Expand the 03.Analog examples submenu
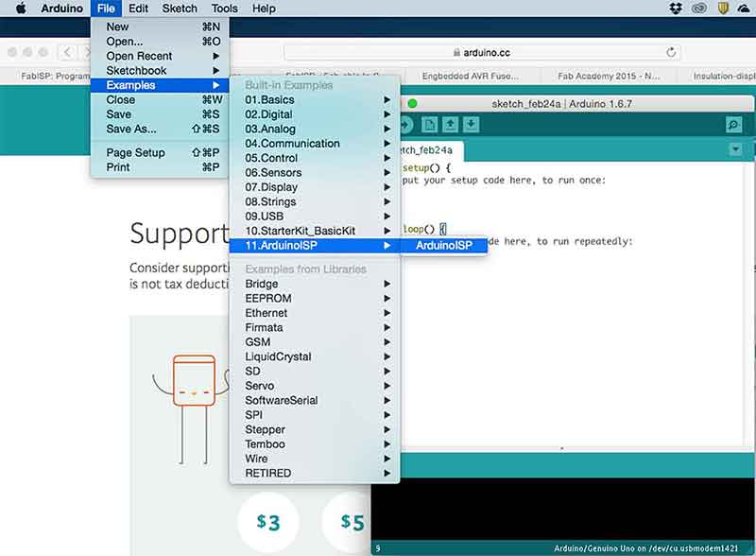Viewport: 756px width, 556px height. [x=315, y=129]
